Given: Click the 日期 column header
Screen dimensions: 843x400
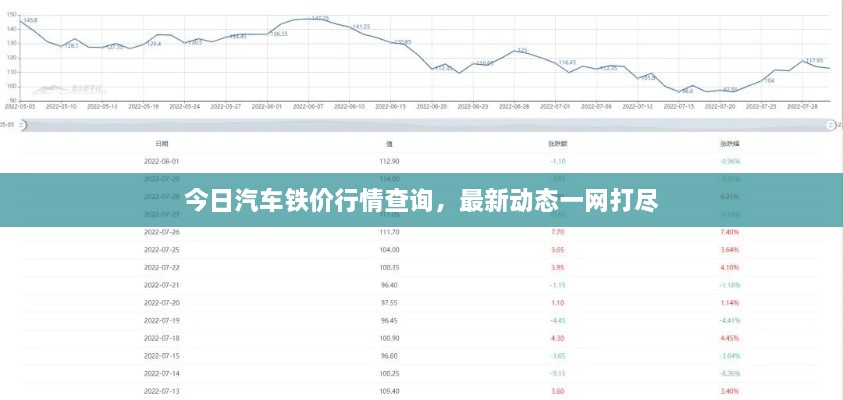Looking at the screenshot, I should pos(161,144).
